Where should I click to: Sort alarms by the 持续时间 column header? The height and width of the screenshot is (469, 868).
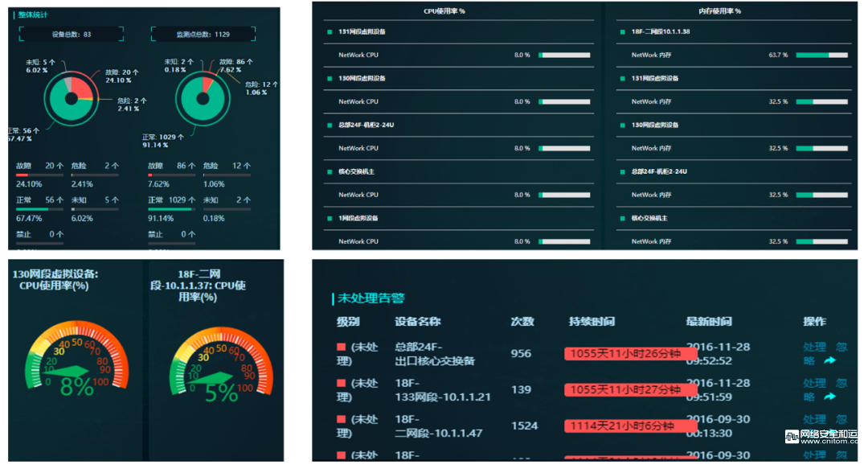[592, 322]
